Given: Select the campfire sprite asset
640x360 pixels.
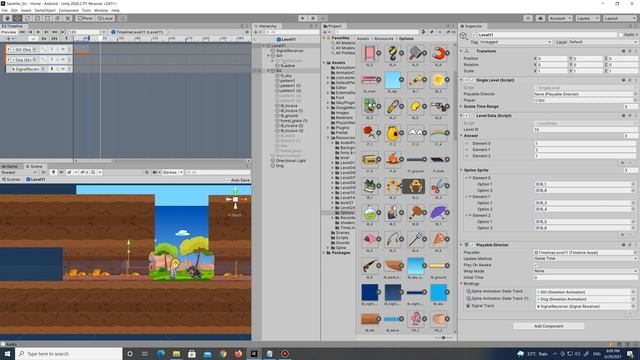Looking at the screenshot, I should pyautogui.click(x=393, y=160).
